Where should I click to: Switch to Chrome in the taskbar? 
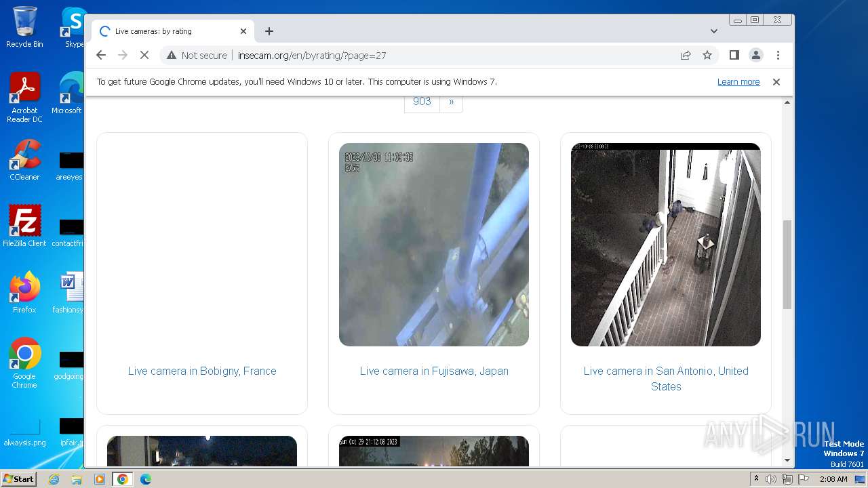click(122, 479)
